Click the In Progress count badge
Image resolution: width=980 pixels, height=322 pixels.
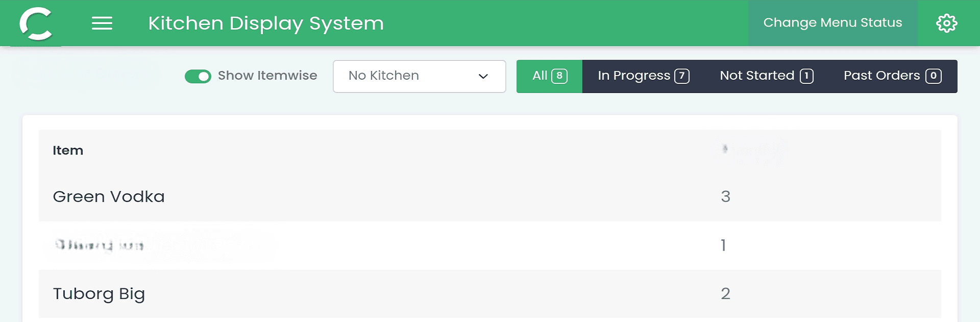[x=682, y=76]
